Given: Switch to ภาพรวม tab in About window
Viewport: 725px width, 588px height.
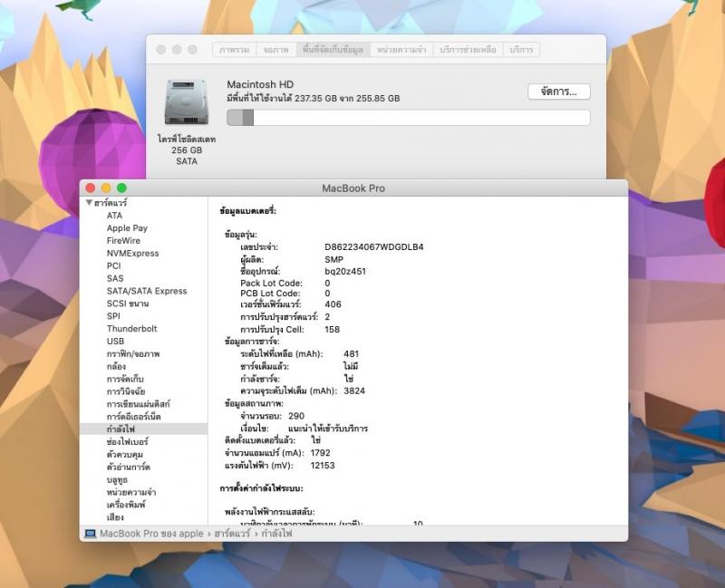Looking at the screenshot, I should 235,50.
